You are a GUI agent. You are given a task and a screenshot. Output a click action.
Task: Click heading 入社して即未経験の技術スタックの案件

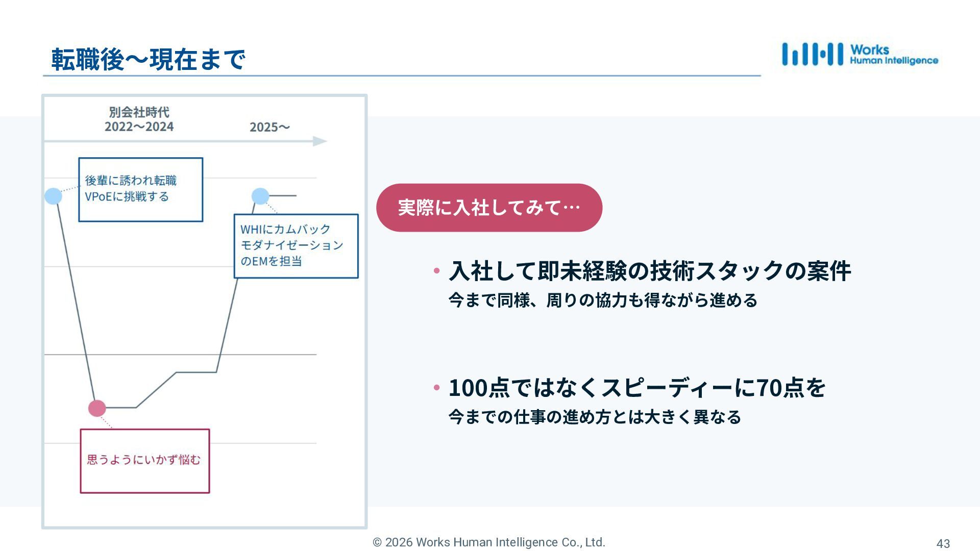[649, 271]
